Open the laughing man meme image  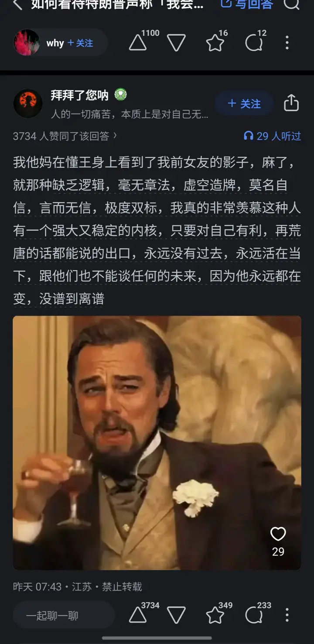pos(157,443)
